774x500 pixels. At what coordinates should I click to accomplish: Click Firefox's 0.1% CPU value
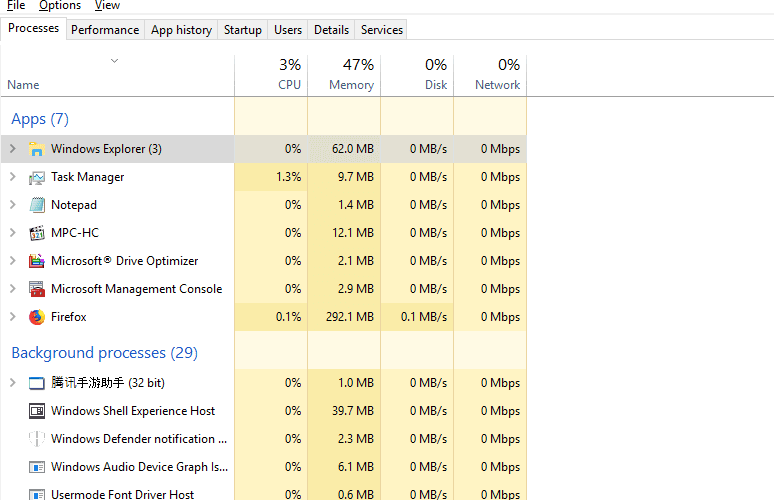tap(288, 317)
